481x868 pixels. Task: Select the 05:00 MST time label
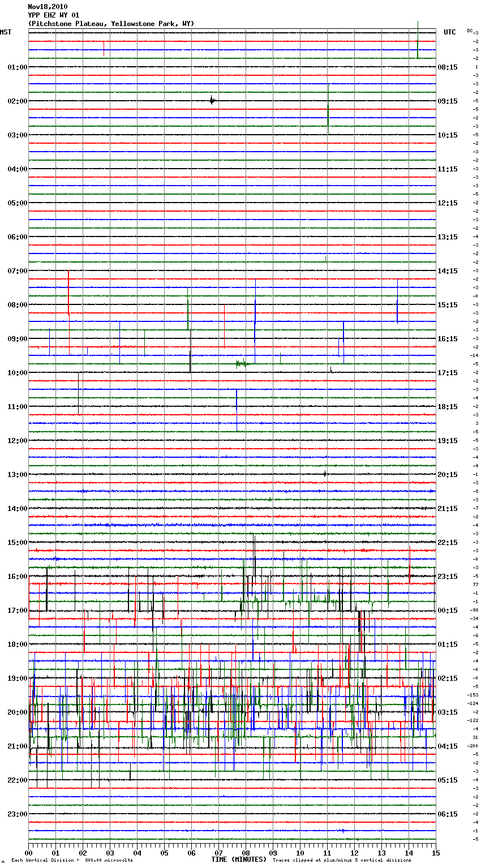coord(18,203)
